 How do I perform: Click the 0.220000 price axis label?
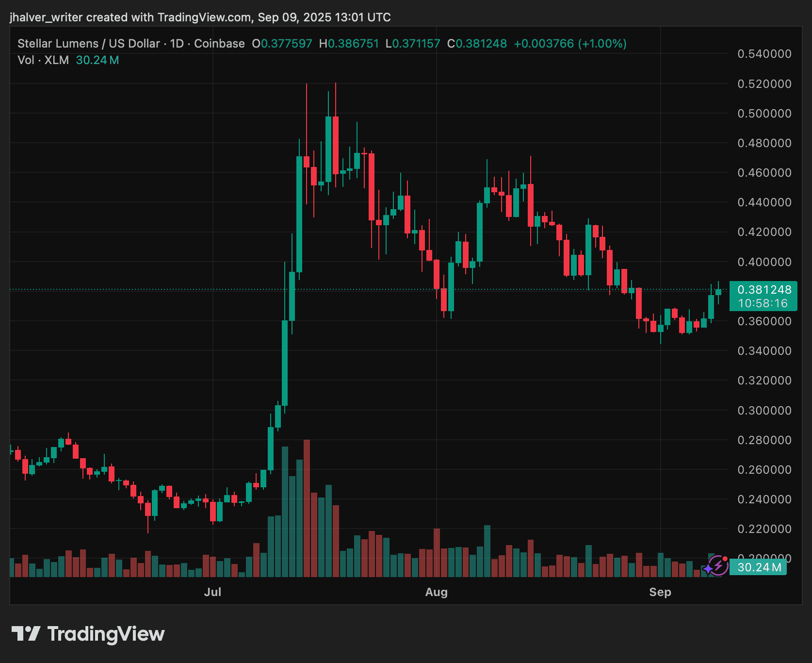(764, 529)
